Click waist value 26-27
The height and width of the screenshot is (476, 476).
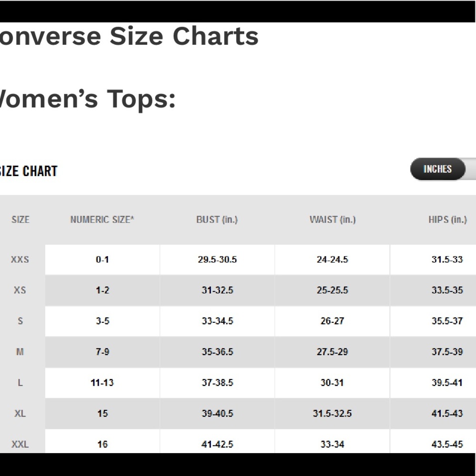coord(332,321)
